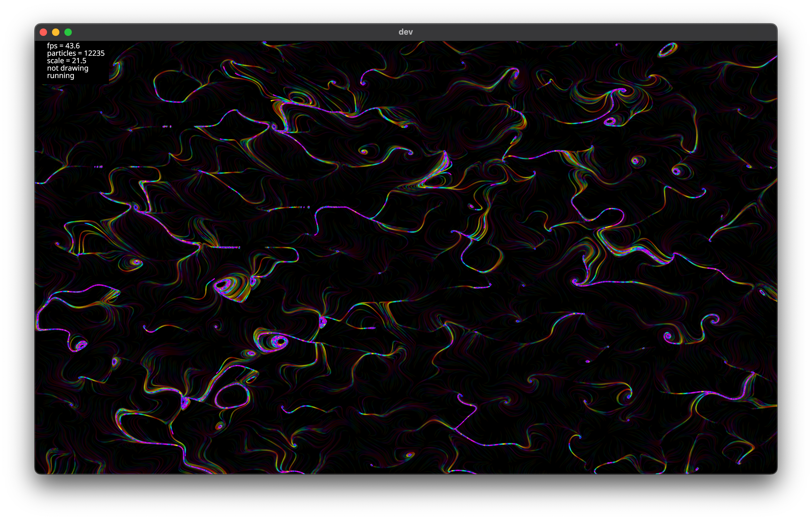Viewport: 812px width, 520px height.
Task: Click the number 21.5 in the overlay
Action: [79, 61]
